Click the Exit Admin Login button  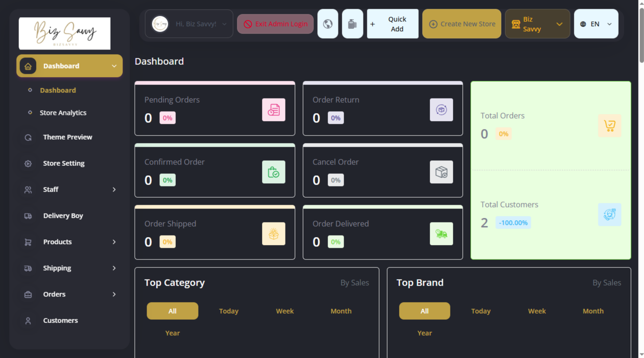[x=275, y=24]
